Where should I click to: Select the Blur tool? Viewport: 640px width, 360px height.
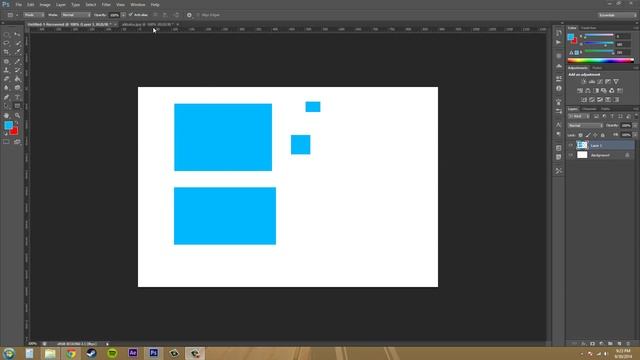(6, 88)
